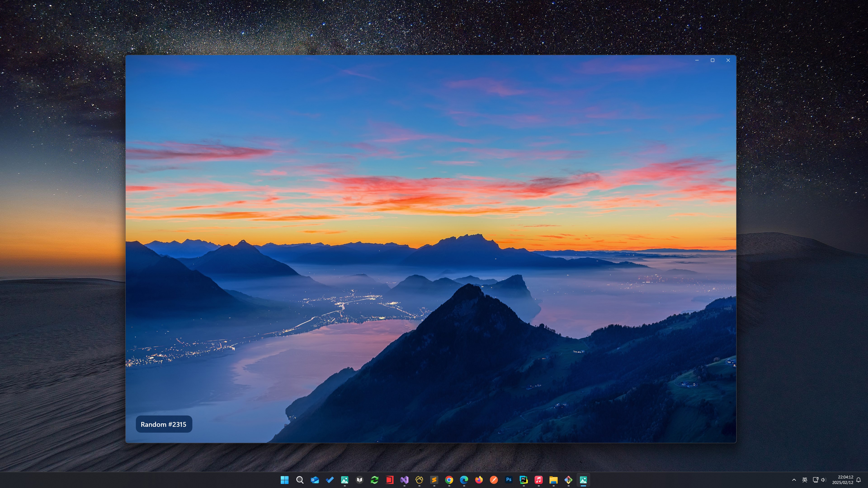Open Apple Music red icon
The width and height of the screenshot is (868, 488).
(538, 480)
